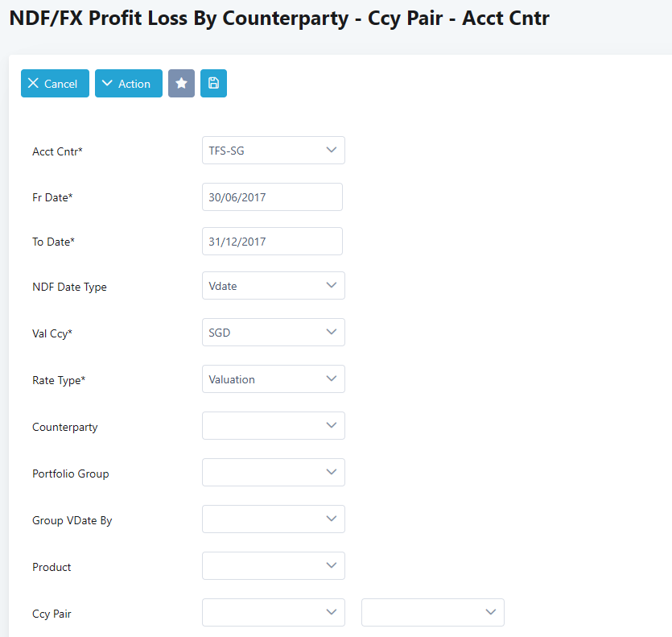Expand the Acct Cntr dropdown

(273, 151)
